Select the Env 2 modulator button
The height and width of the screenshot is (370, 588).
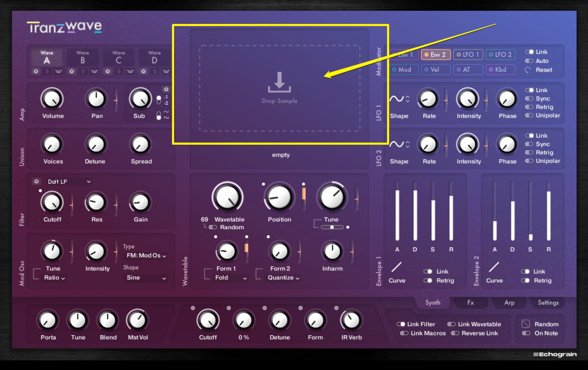coord(436,55)
